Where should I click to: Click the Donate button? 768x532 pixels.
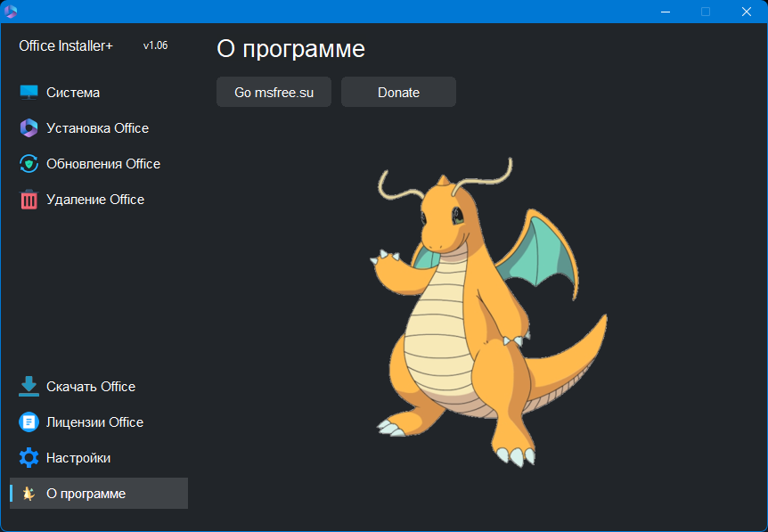398,92
